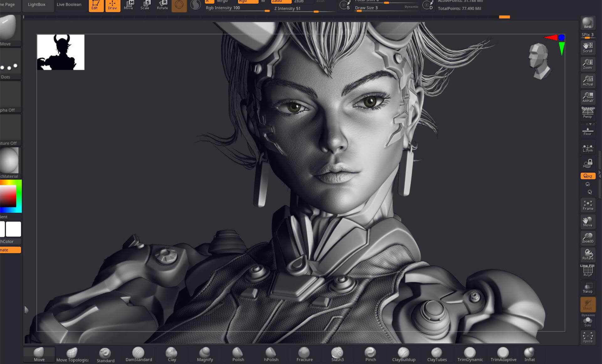Click the right-shelf Rotate view icon
Image resolution: width=602 pixels, height=364 pixels.
click(x=588, y=255)
